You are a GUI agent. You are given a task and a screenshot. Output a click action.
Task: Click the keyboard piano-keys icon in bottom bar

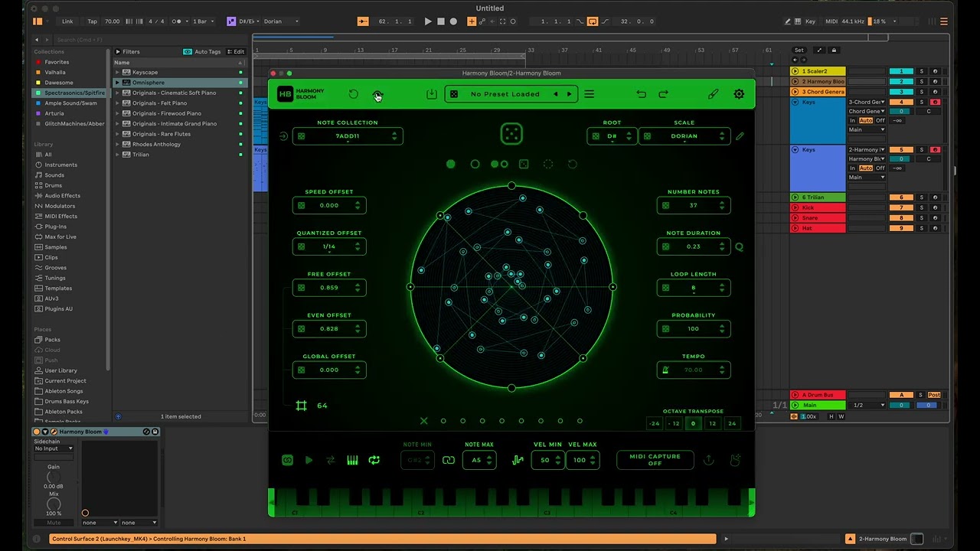(x=352, y=460)
